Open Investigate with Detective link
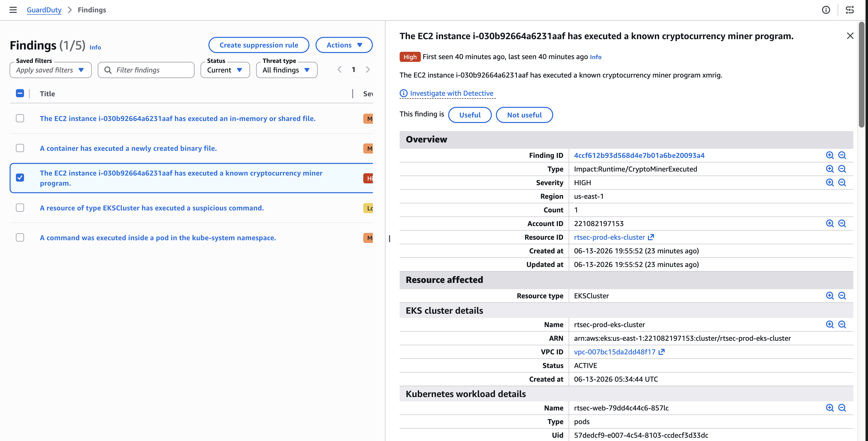The width and height of the screenshot is (868, 441). coord(451,93)
